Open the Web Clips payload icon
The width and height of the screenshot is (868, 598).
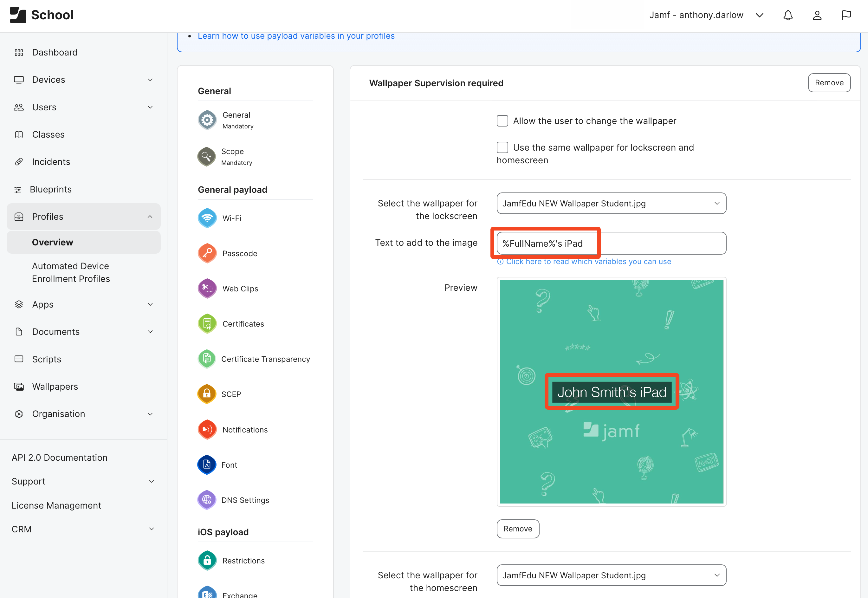(207, 289)
